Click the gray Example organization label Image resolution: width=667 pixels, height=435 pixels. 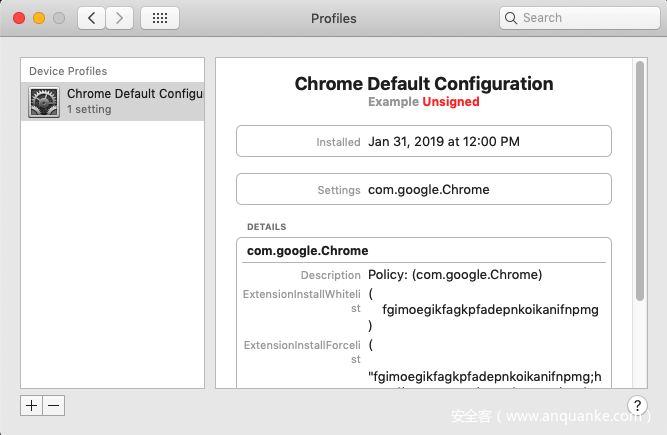click(393, 102)
